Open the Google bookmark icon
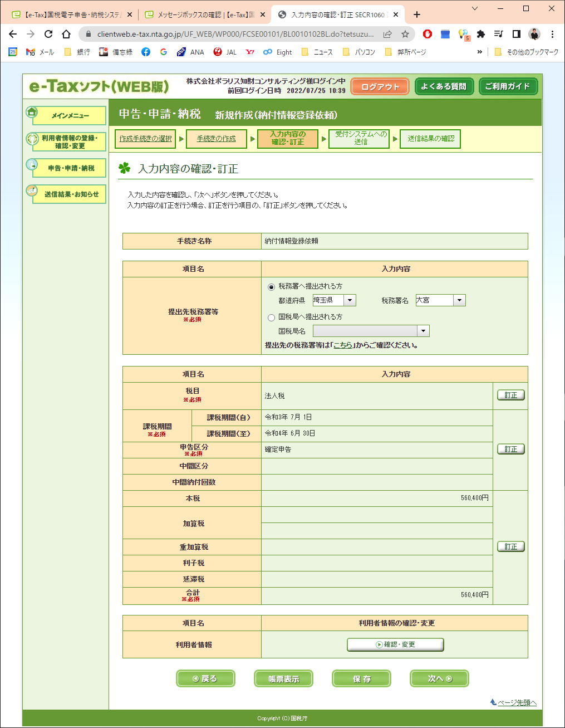Screen dimensions: 565x728 (x=164, y=52)
